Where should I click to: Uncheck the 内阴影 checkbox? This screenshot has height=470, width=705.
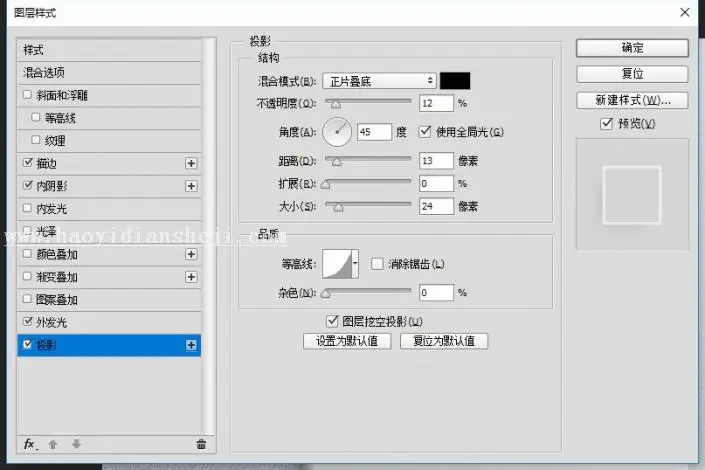(x=27, y=185)
